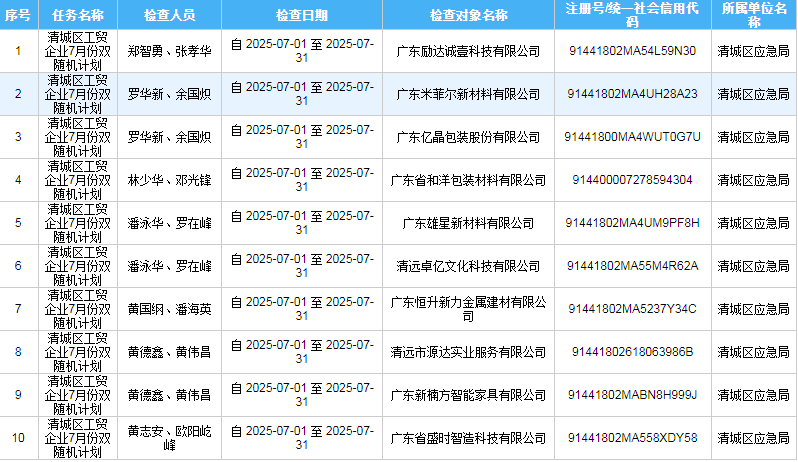Select task name 清城区工贸企业7月份双随机计划 in row 8
The height and width of the screenshot is (462, 798).
click(78, 352)
